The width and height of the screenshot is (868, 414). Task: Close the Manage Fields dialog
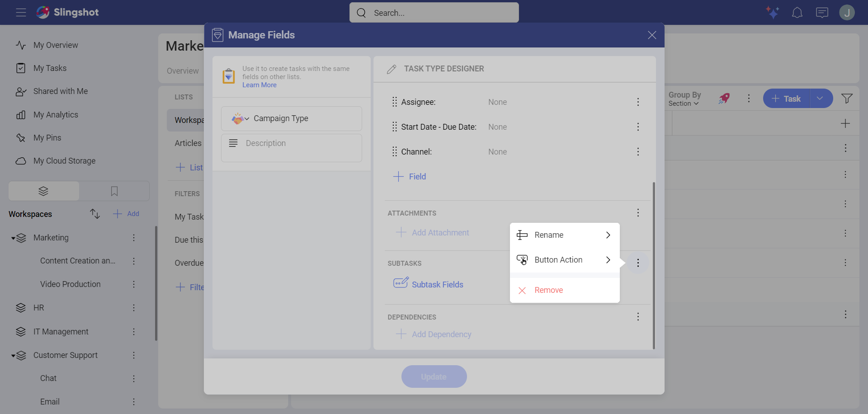652,35
